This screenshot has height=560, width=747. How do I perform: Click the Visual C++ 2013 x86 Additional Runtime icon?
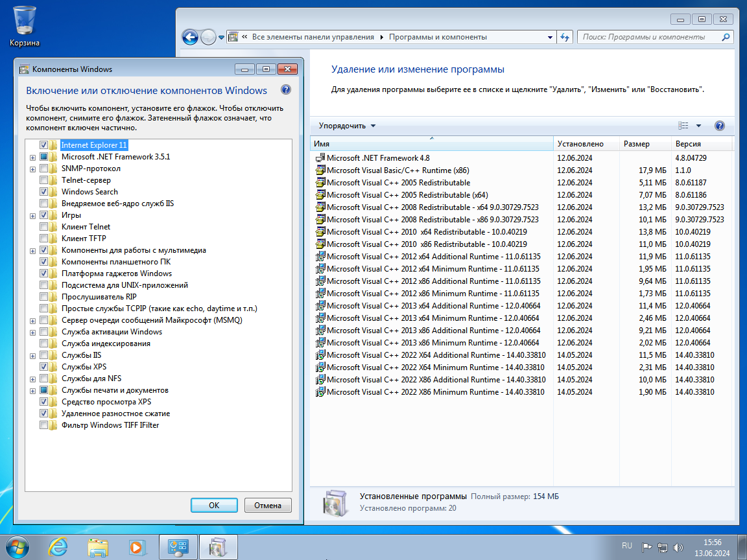[320, 331]
